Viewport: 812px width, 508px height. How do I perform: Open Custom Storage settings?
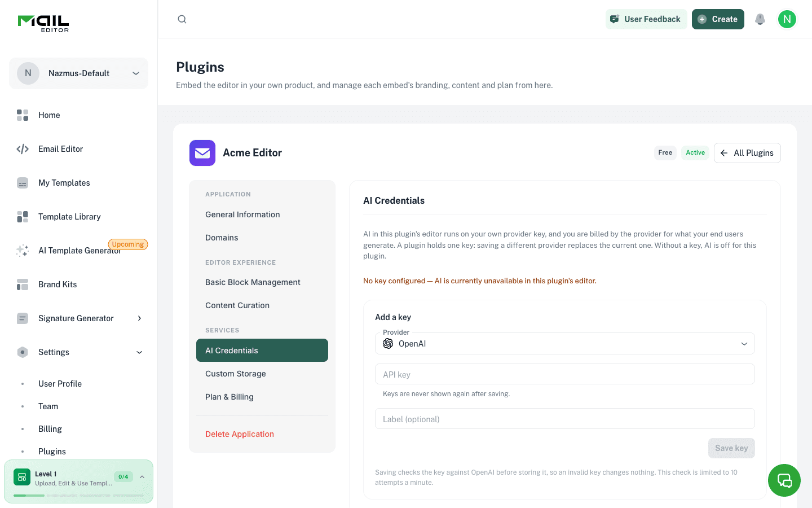(x=262, y=374)
